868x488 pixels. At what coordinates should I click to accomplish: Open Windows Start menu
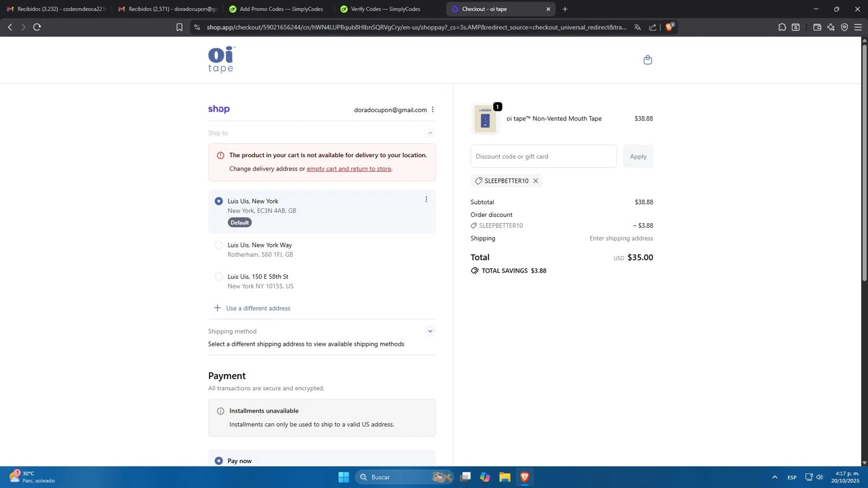(x=344, y=477)
